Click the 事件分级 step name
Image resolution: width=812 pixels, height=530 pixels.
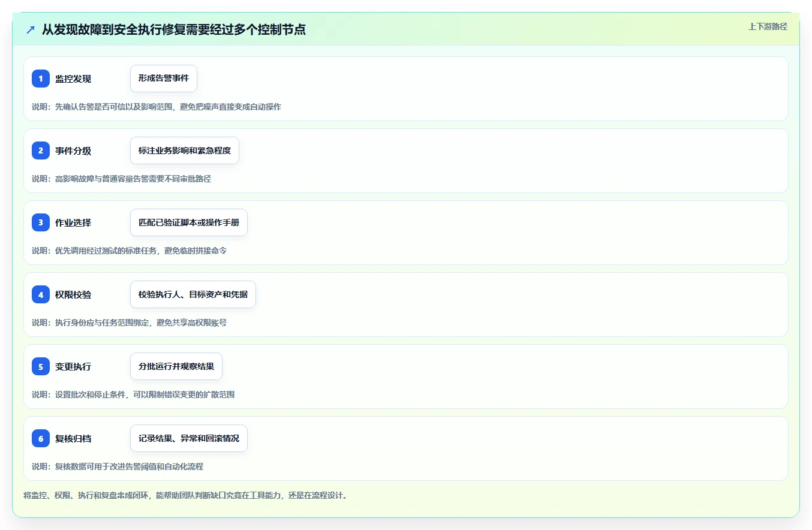[73, 150]
